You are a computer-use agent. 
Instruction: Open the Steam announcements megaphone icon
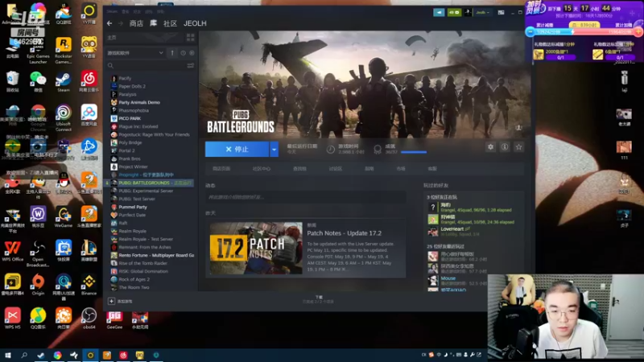439,12
